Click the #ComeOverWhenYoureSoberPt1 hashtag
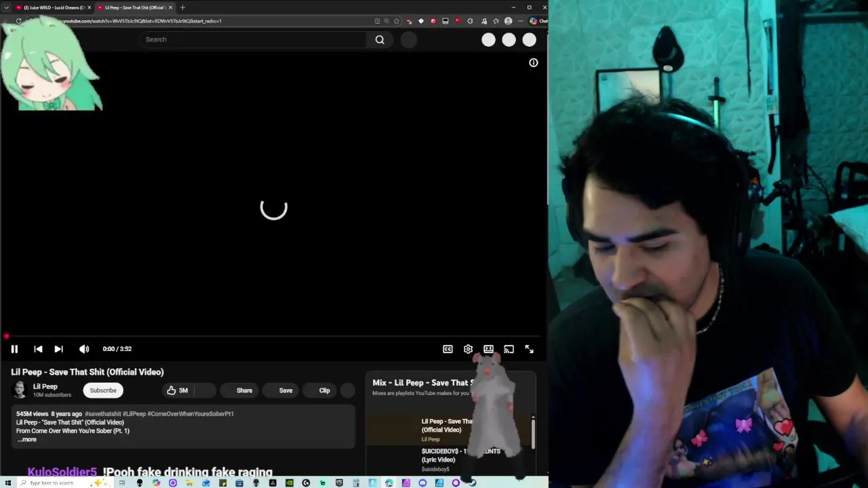 pyautogui.click(x=191, y=413)
